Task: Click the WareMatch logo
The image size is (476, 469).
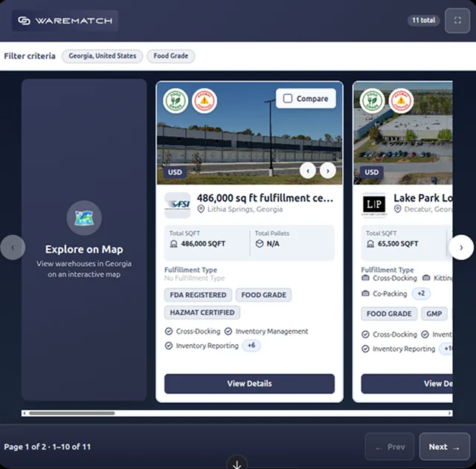Action: (x=65, y=21)
